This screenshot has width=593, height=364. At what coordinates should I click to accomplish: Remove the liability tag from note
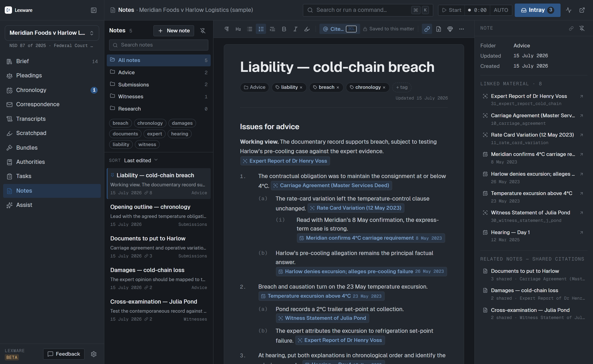[x=301, y=87]
